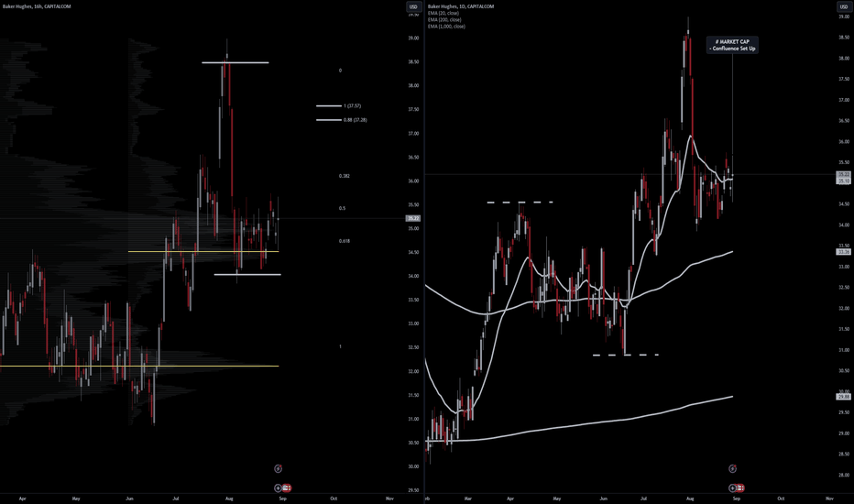The image size is (854, 504).
Task: Click the lightning event icon on right chart
Action: [x=732, y=468]
